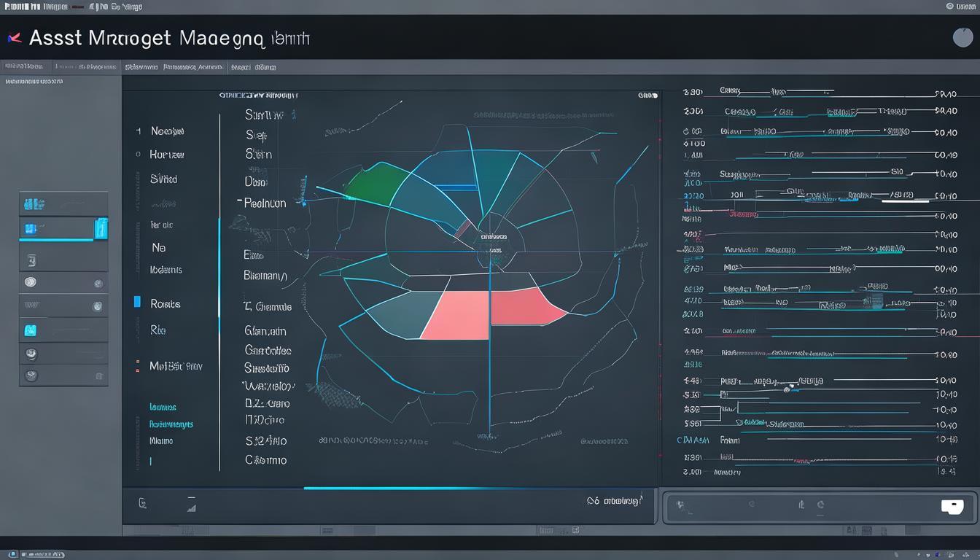This screenshot has height=560, width=980.
Task: Click the bottom-left document icon under chart
Action: 143,502
